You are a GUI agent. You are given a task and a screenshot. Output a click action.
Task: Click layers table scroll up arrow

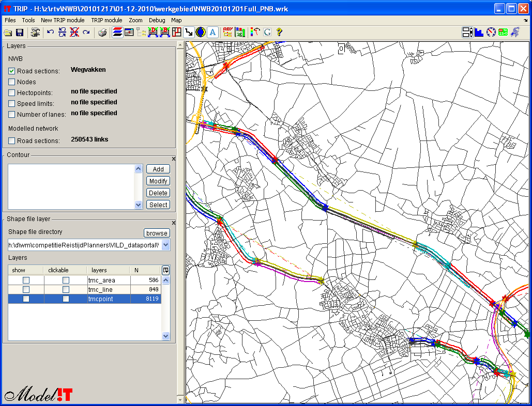click(165, 280)
